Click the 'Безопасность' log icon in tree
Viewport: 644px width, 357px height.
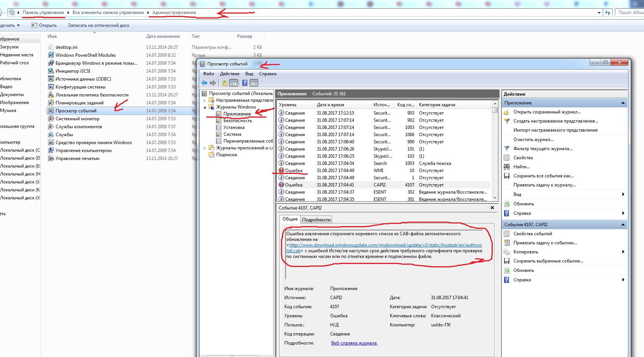[x=219, y=121]
